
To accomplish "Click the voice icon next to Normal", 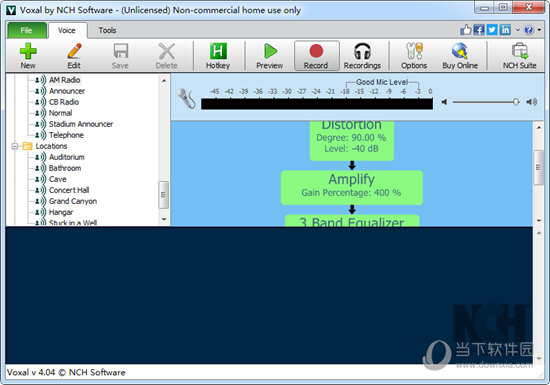I will click(x=40, y=113).
